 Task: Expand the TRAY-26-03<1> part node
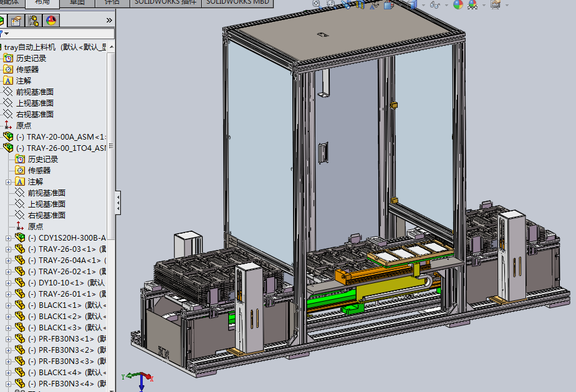8,249
